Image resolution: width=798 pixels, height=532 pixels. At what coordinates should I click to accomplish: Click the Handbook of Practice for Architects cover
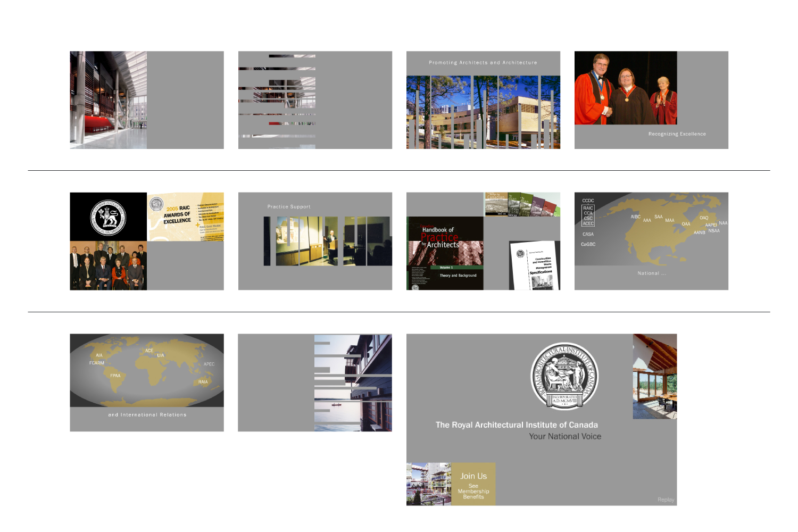point(445,253)
